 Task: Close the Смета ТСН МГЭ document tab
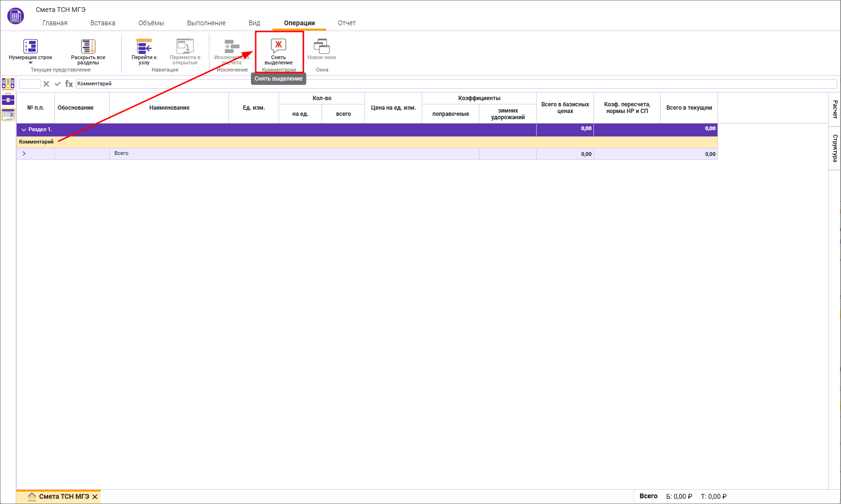[95, 497]
